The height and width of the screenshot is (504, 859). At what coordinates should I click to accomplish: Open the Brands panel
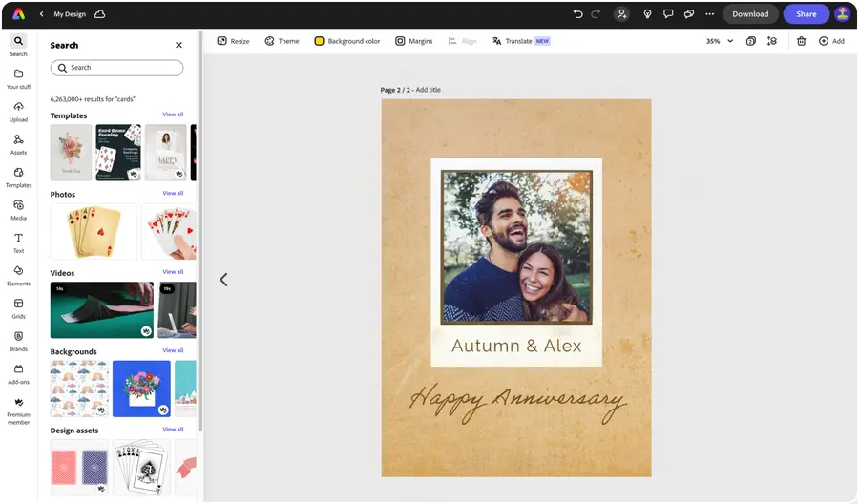click(x=18, y=341)
